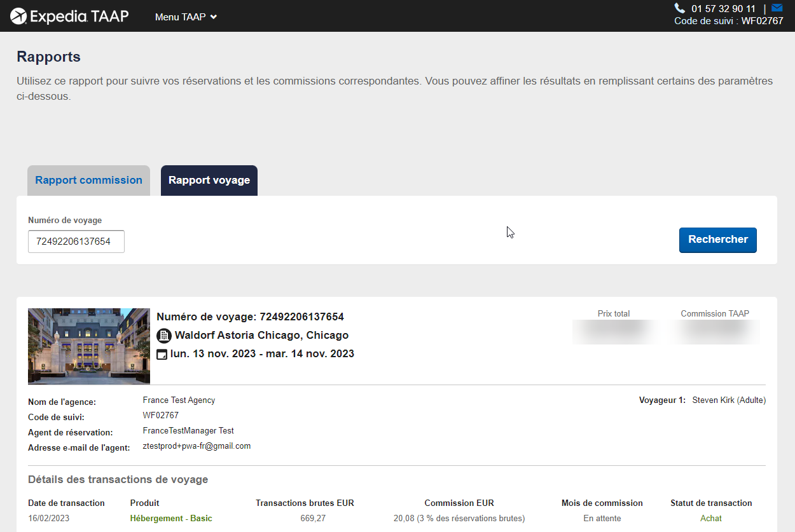Click the Expedia TAAP logo
Viewport: 795px width, 532px height.
[x=70, y=16]
